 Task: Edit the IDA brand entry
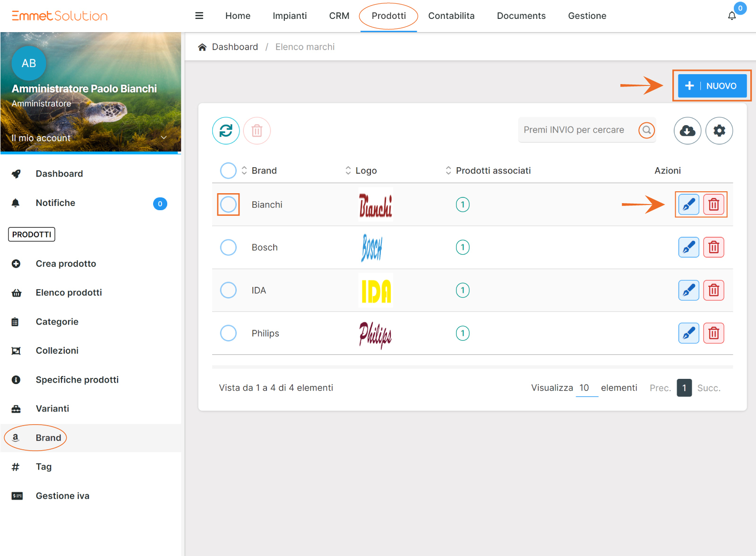pyautogui.click(x=688, y=290)
